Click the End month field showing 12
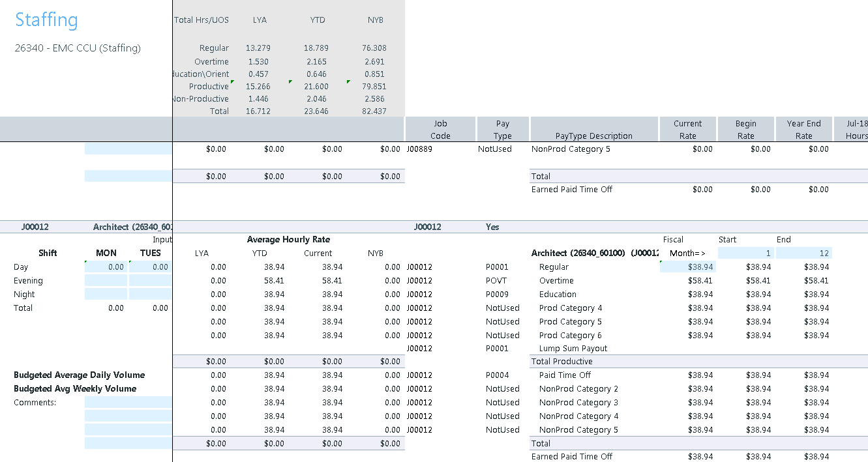This screenshot has width=868, height=462. 803,253
